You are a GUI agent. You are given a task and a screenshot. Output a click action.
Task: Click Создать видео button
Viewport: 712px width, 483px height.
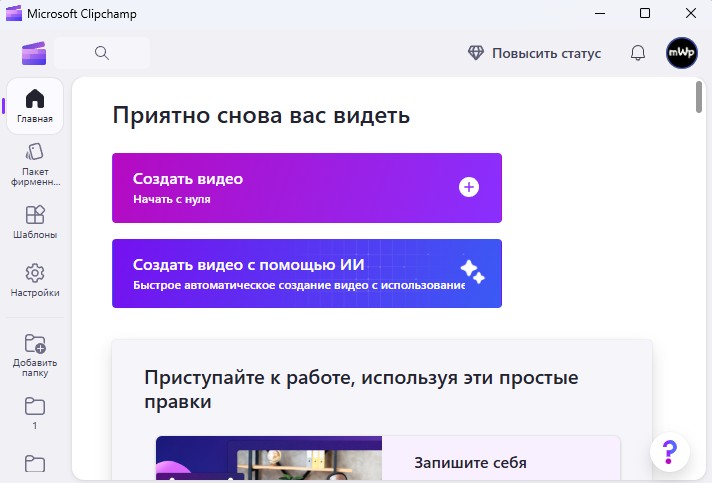(x=307, y=188)
